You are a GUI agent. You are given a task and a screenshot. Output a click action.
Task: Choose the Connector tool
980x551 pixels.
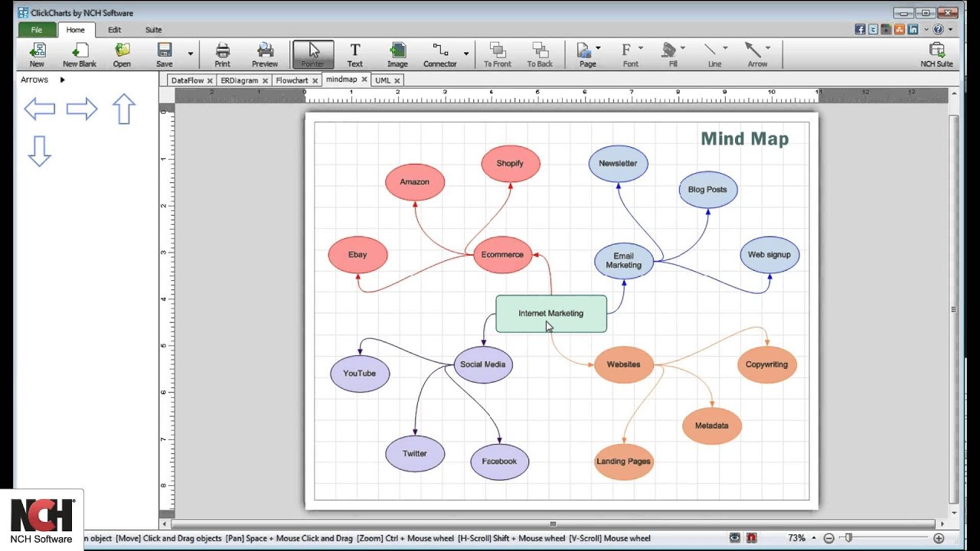click(x=440, y=54)
